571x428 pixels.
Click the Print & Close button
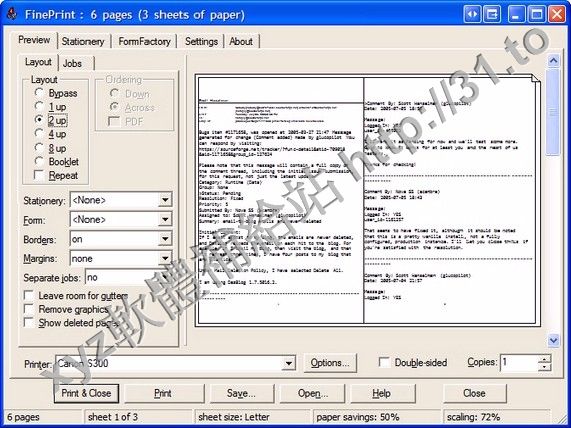[86, 393]
